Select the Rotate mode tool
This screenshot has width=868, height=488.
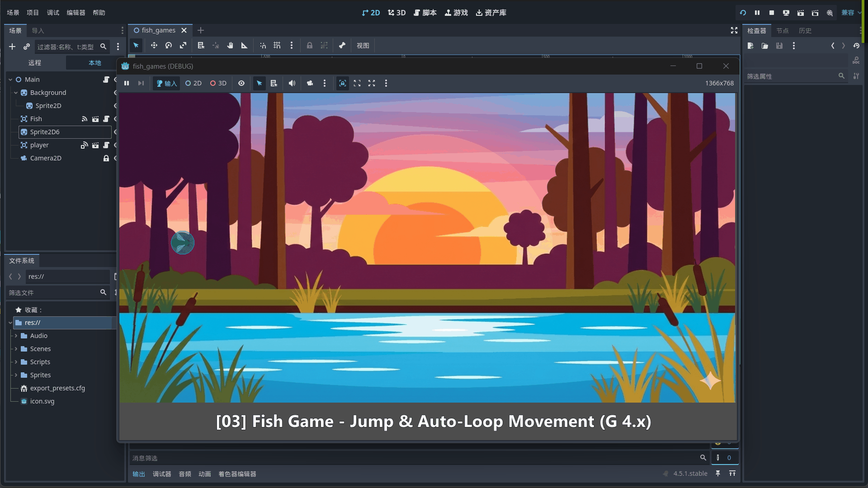click(x=169, y=46)
